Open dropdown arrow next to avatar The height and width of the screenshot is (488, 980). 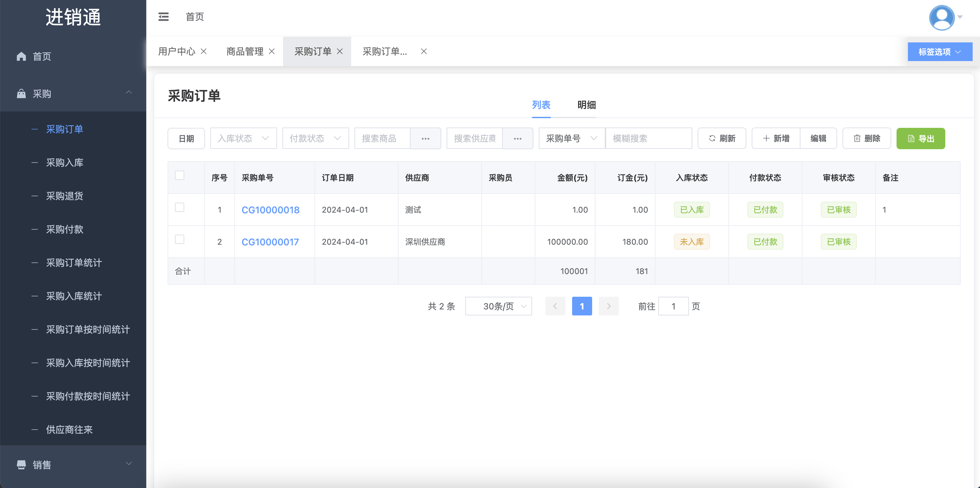[960, 17]
